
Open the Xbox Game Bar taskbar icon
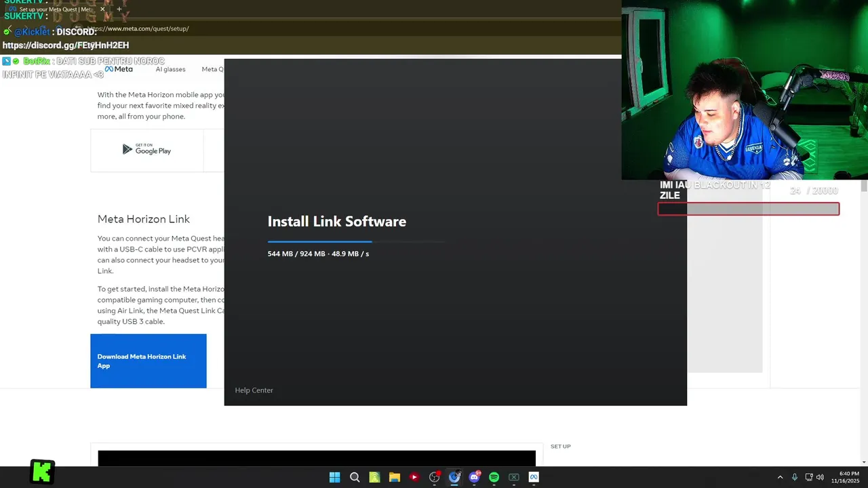[514, 477]
